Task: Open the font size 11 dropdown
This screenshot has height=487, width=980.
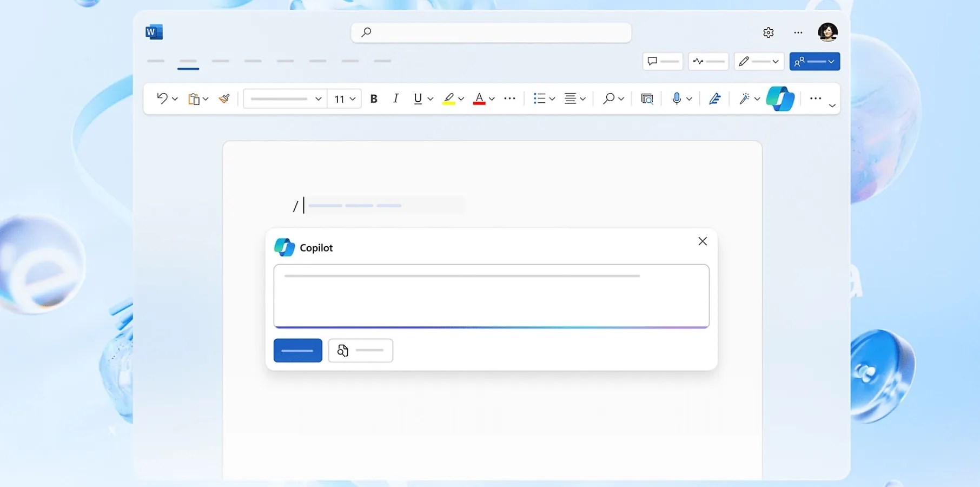Action: [x=345, y=99]
